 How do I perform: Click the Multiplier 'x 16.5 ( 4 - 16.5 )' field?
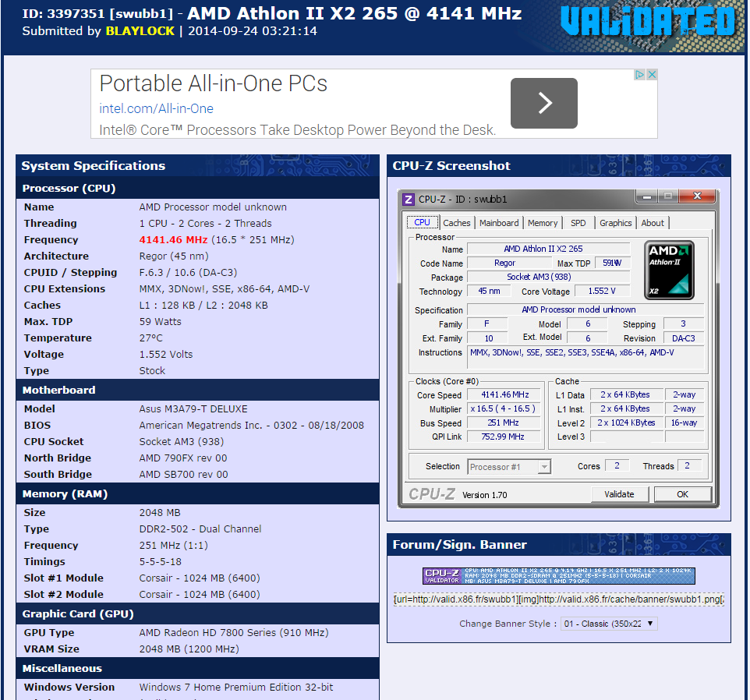point(504,408)
